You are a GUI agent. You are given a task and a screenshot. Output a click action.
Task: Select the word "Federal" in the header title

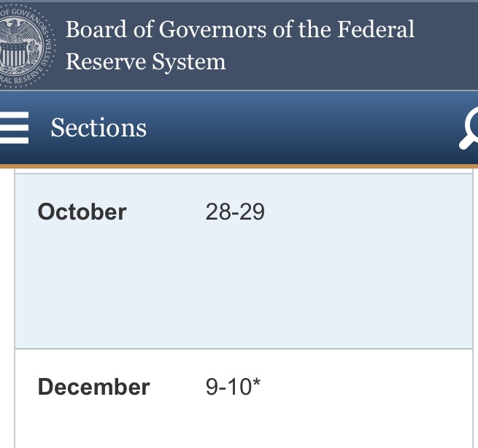point(376,30)
